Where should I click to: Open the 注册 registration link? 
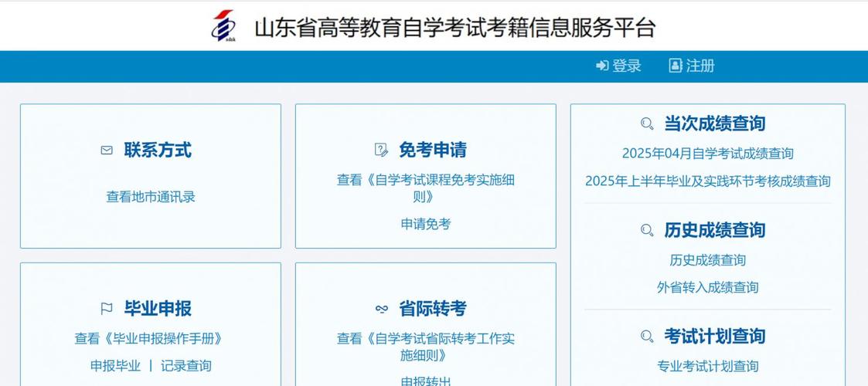700,66
